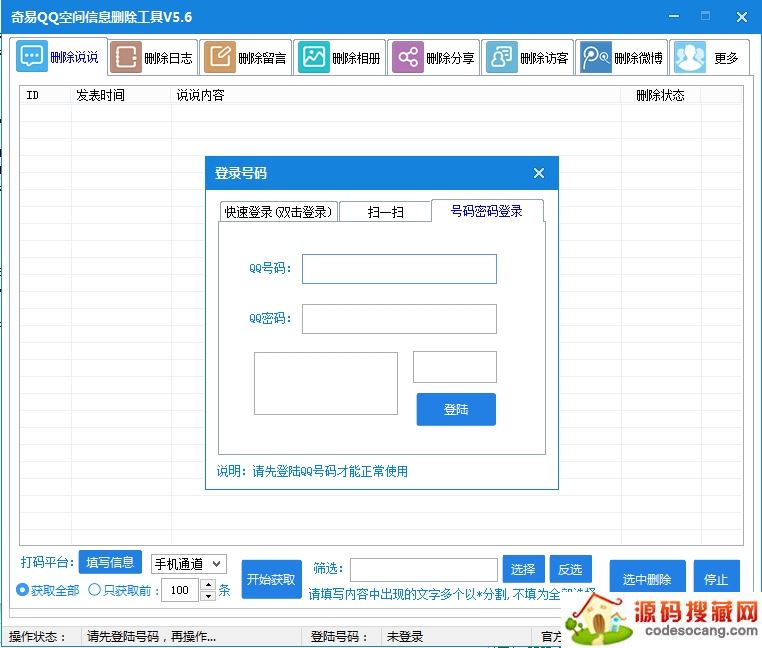Click the 删除说说 chat bubble icon
The height and width of the screenshot is (648, 762).
32,56
